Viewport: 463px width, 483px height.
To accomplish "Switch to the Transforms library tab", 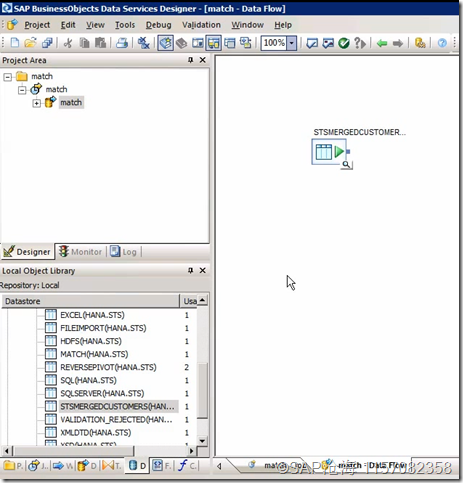I will click(x=112, y=466).
